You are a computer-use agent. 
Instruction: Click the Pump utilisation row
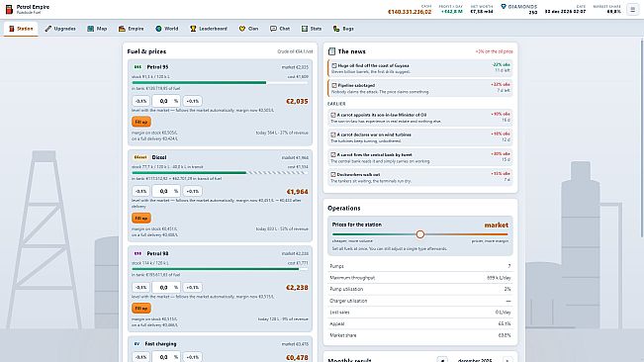coord(419,289)
